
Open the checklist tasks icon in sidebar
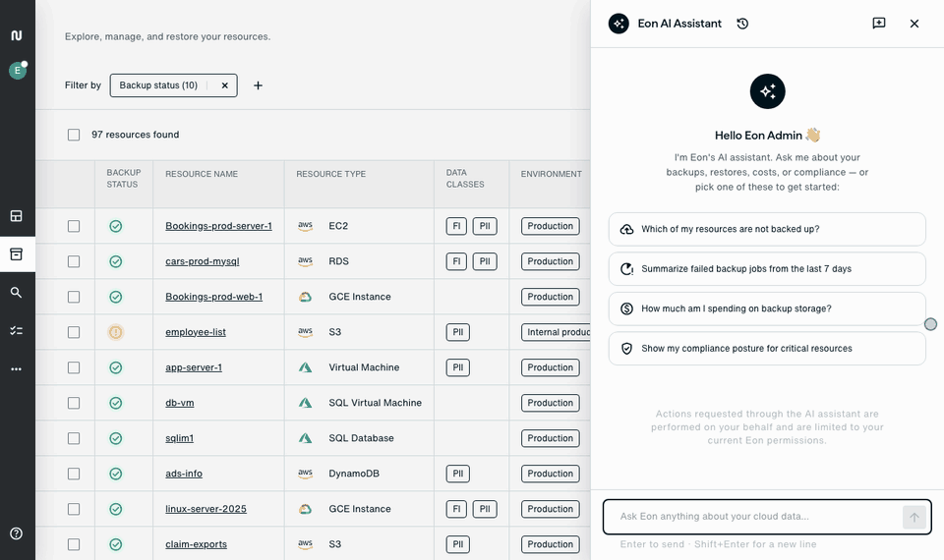click(17, 331)
